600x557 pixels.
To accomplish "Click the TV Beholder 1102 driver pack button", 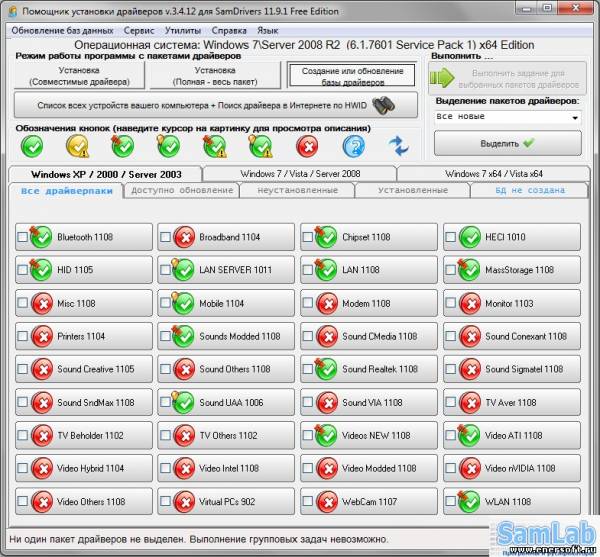I will click(x=84, y=435).
